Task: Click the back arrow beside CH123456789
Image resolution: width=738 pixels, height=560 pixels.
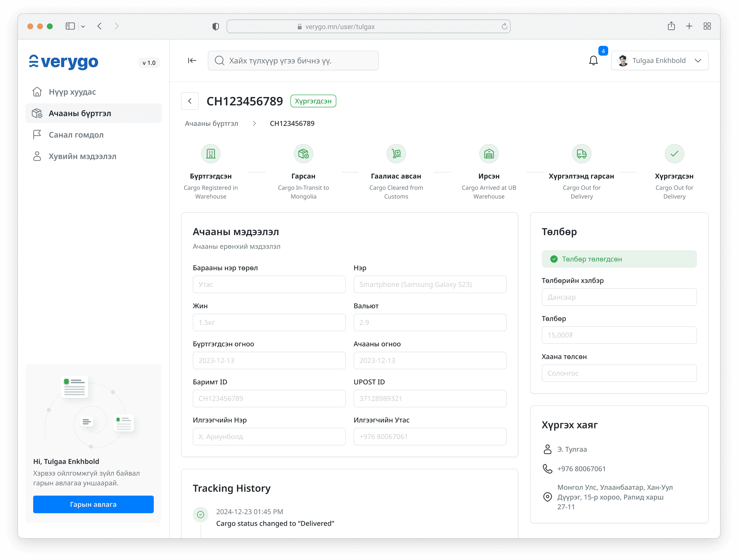Action: (190, 101)
